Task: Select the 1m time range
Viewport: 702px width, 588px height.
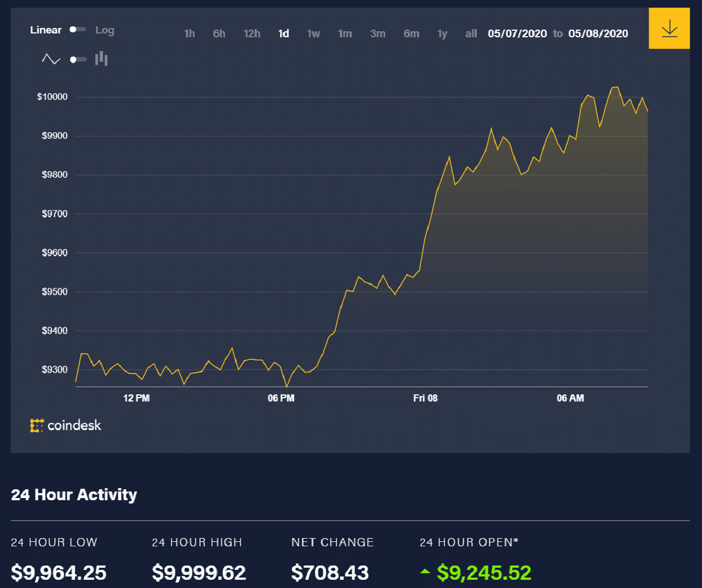Action: 345,33
